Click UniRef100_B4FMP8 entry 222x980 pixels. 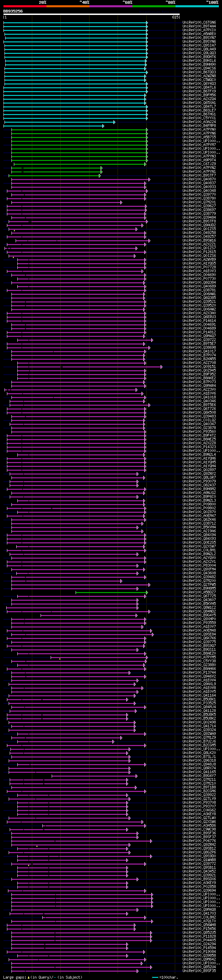tap(199, 125)
